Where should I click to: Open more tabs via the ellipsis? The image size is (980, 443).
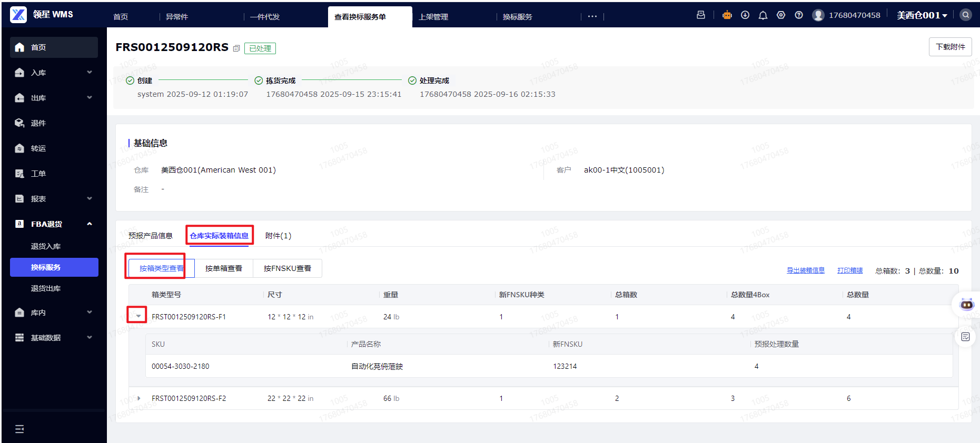point(592,16)
